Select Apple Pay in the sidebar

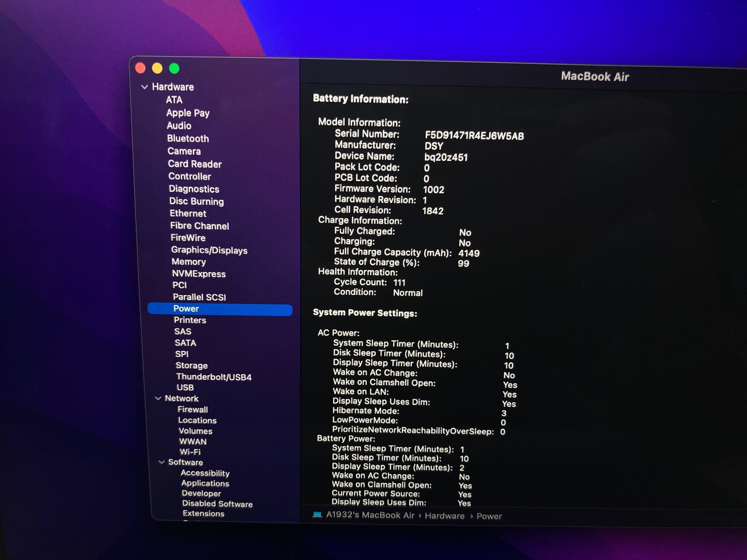pyautogui.click(x=188, y=113)
